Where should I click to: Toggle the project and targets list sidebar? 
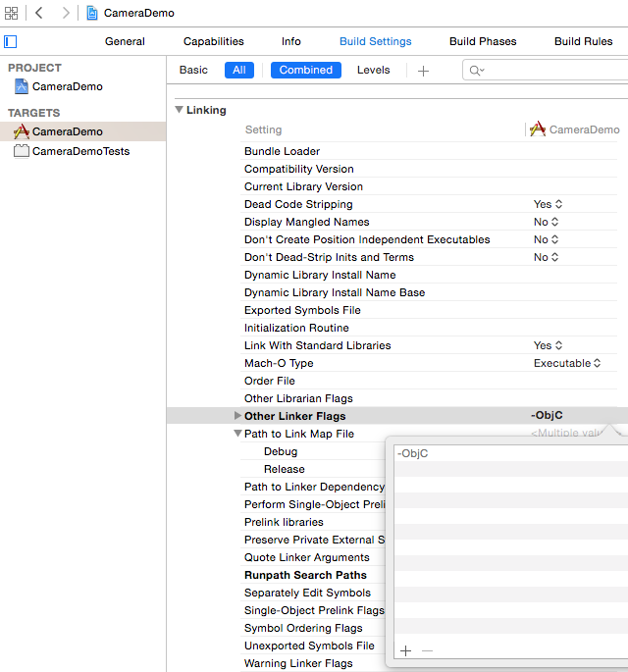click(10, 41)
